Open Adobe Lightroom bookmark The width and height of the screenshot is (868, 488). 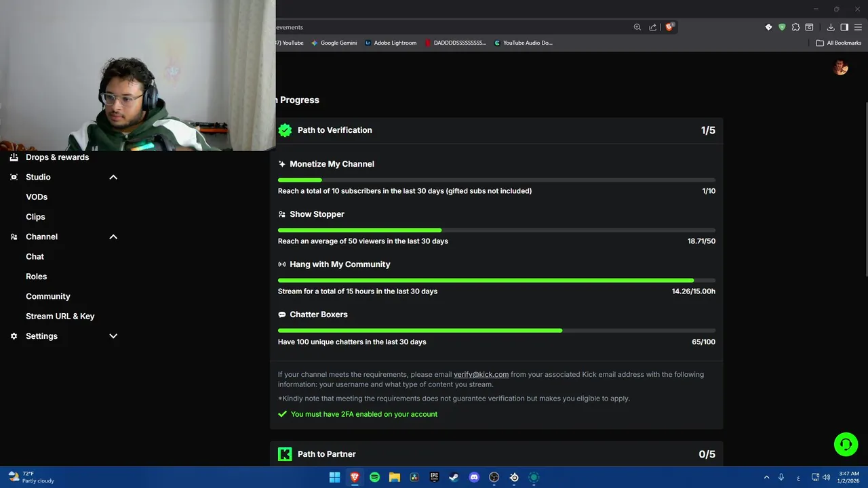tap(391, 43)
